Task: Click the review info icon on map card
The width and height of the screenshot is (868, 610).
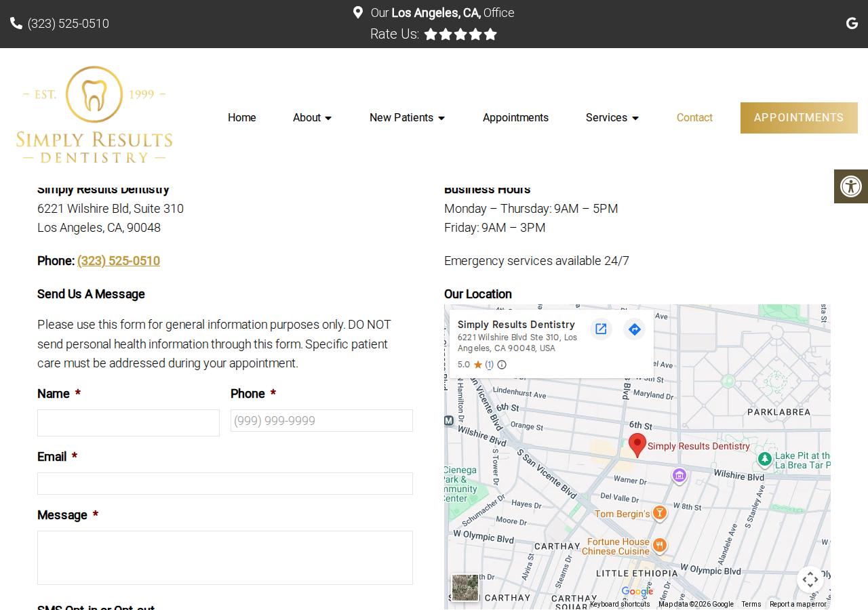Action: (x=502, y=365)
